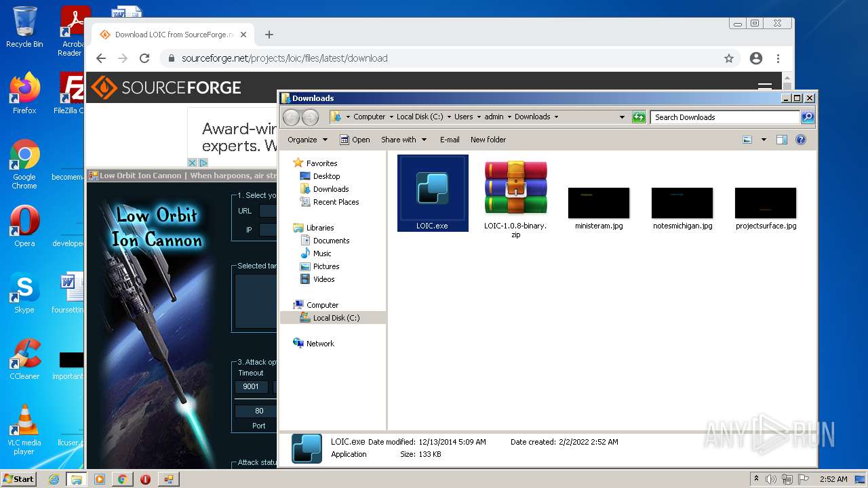
Task: Bookmark this page with star icon
Action: coord(729,58)
